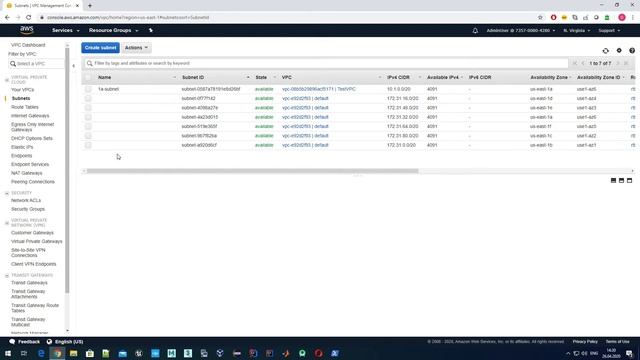Check the subnet with CIDR 172.31.80.0/20

[x=88, y=136]
